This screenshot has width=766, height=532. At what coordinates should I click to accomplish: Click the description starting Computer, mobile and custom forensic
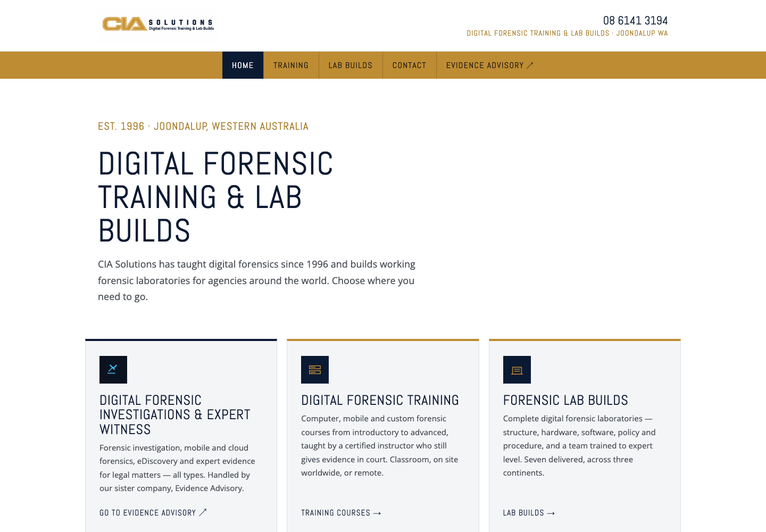coord(380,446)
